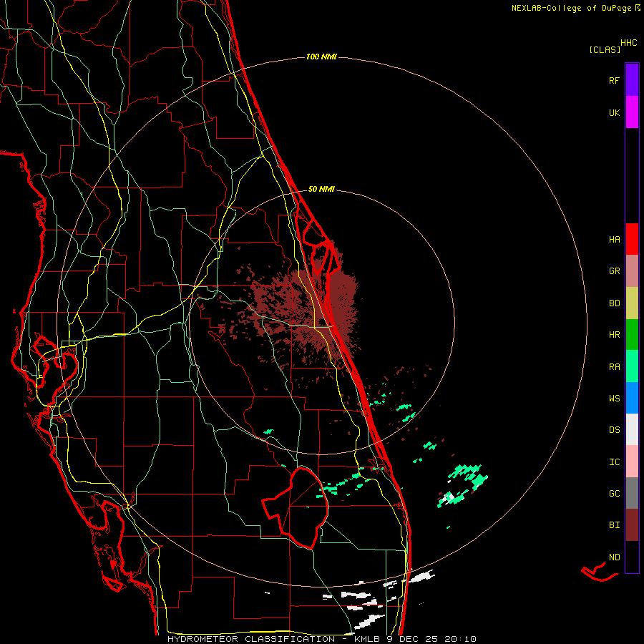Click the WS blue legend swatch
The height and width of the screenshot is (644, 644).
632,398
